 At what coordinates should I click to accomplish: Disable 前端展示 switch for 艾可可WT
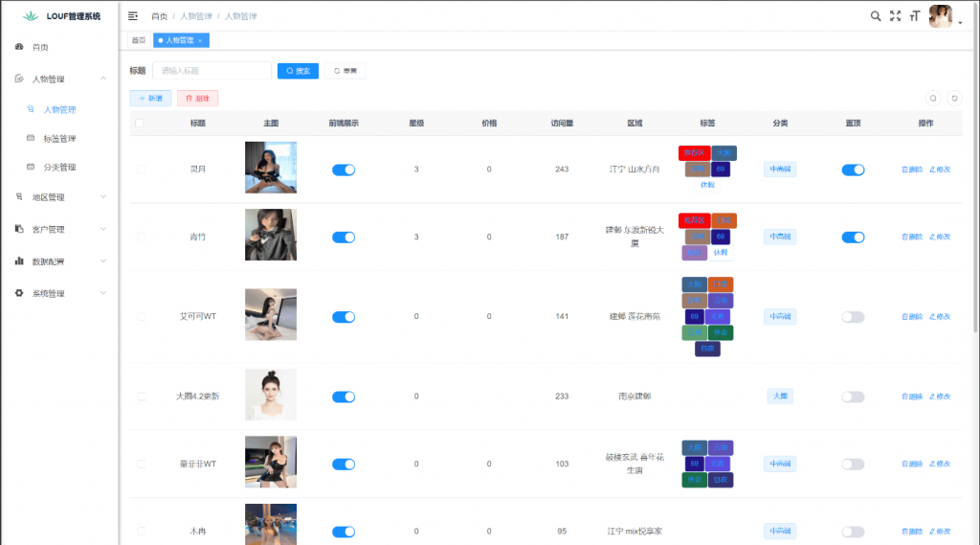pos(344,317)
